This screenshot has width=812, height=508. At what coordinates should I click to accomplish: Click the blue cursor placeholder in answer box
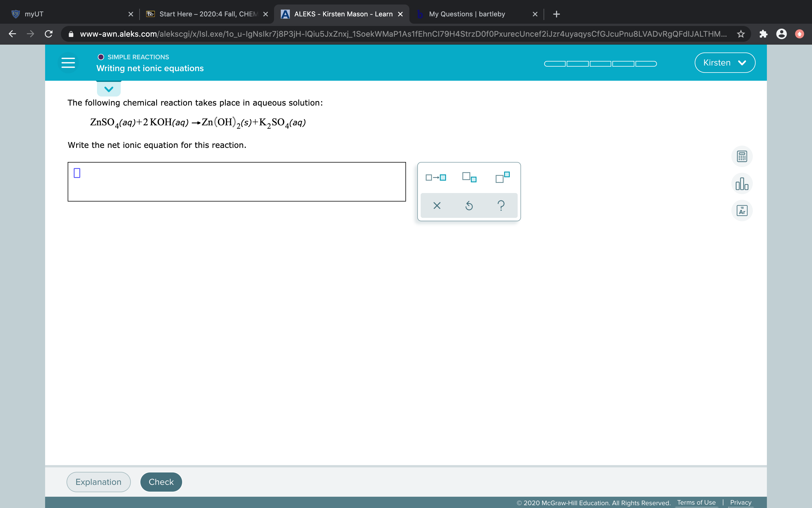[x=77, y=173]
